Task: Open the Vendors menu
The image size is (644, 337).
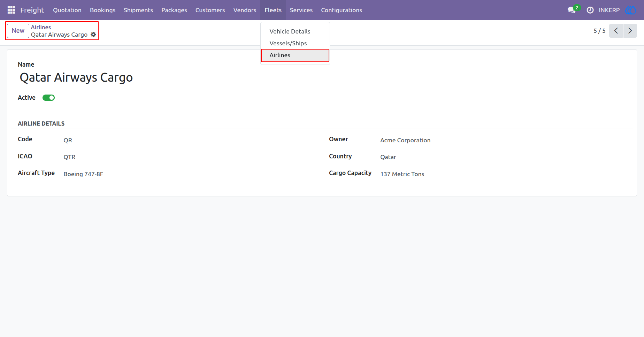Action: tap(245, 10)
